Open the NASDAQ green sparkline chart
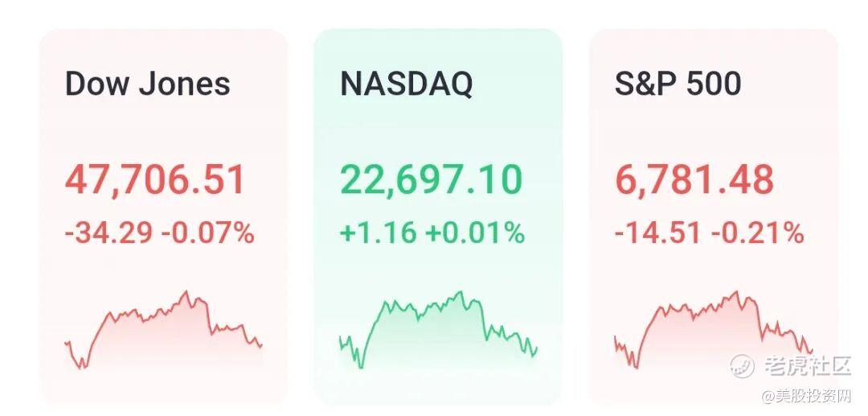 438,328
